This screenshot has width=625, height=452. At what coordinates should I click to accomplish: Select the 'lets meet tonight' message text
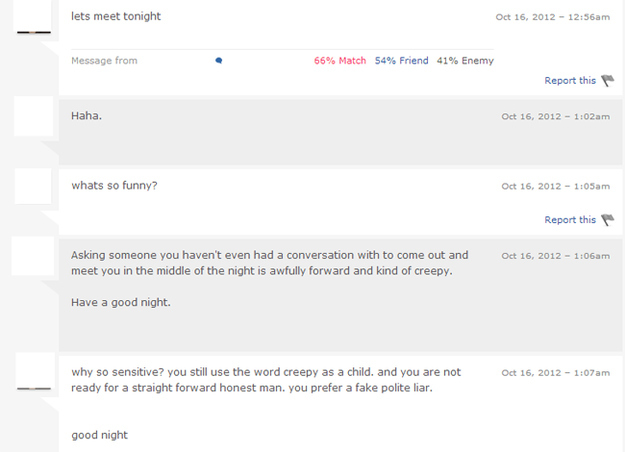pyautogui.click(x=116, y=16)
